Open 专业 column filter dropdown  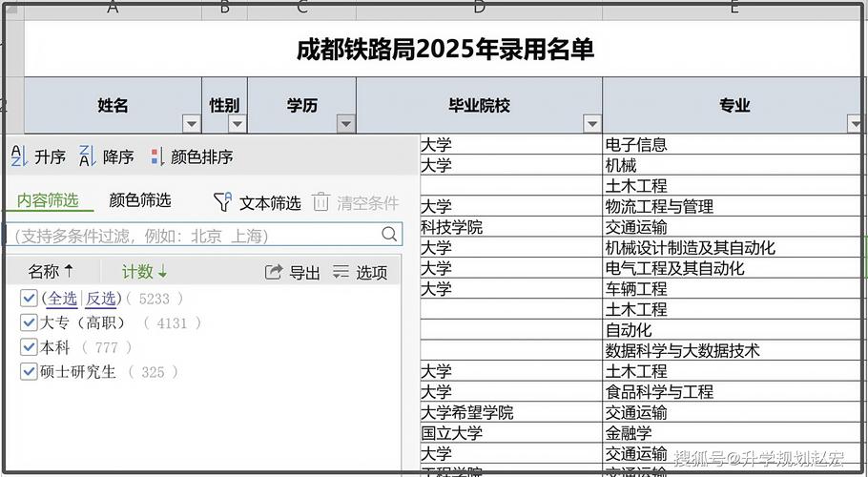[x=856, y=124]
